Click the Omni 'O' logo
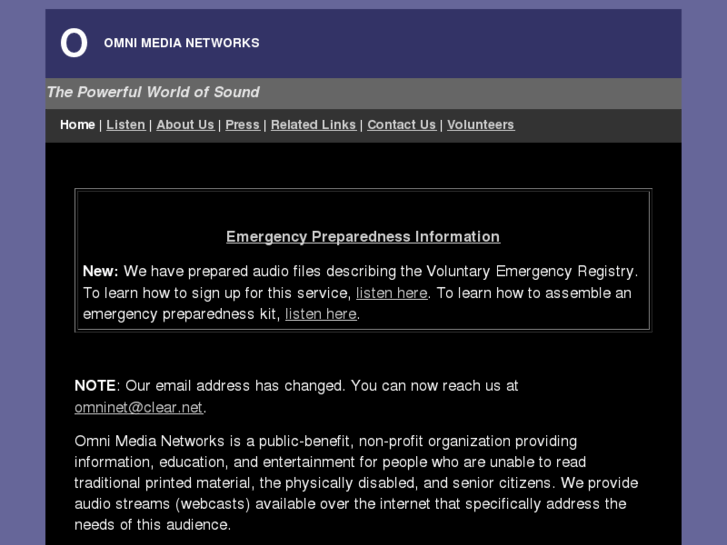727x545 pixels. pyautogui.click(x=74, y=43)
